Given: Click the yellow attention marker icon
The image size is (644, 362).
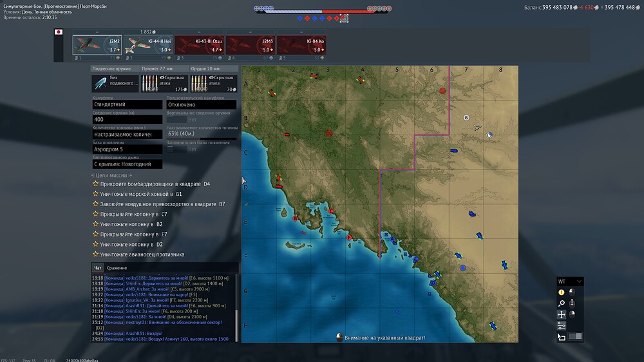Looking at the screenshot, I should [x=562, y=292].
